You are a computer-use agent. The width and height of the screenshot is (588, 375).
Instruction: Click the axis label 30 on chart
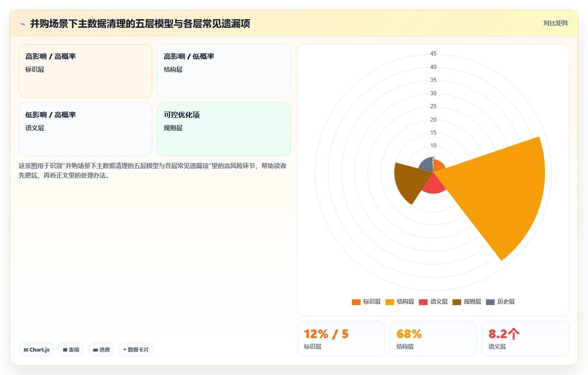433,93
